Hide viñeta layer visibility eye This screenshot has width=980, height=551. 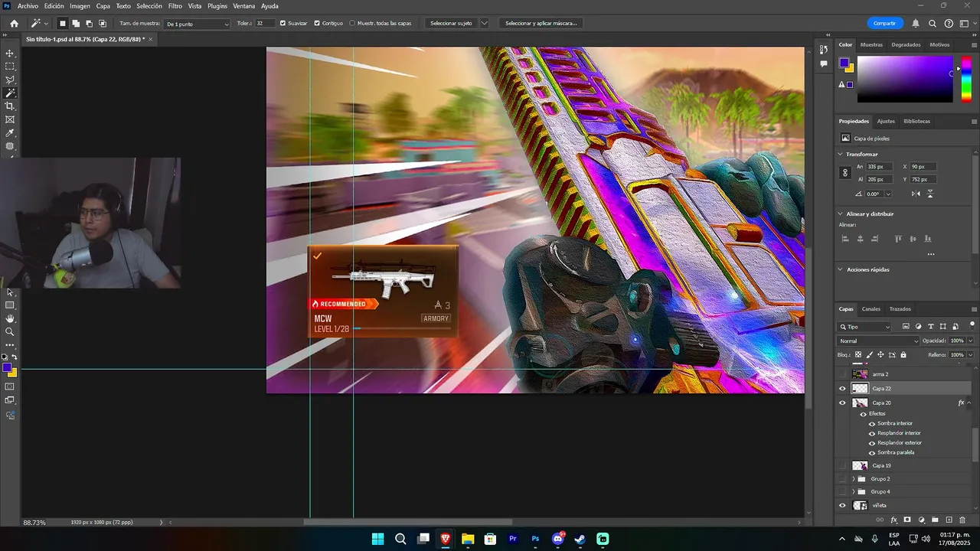pyautogui.click(x=843, y=506)
